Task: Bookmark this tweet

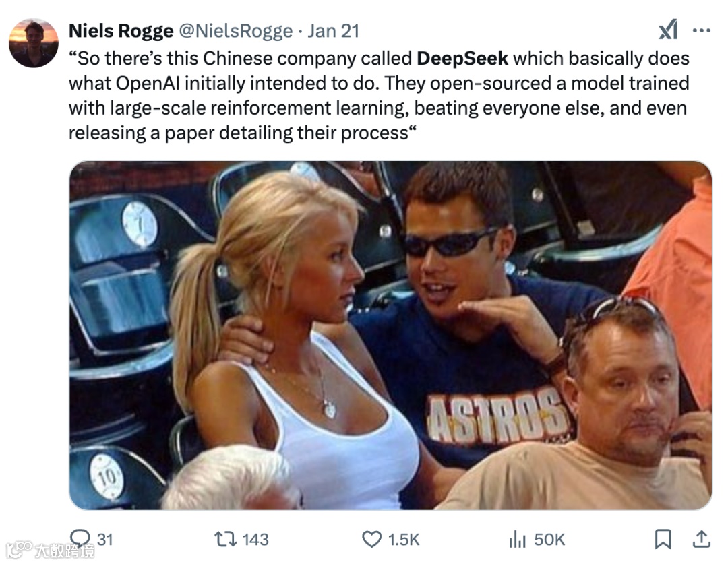Action: 663,539
